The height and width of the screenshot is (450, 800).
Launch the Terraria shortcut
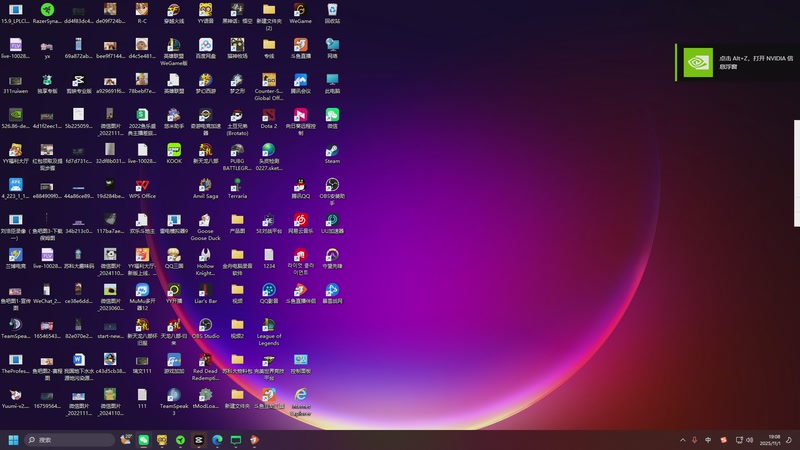coord(237,189)
